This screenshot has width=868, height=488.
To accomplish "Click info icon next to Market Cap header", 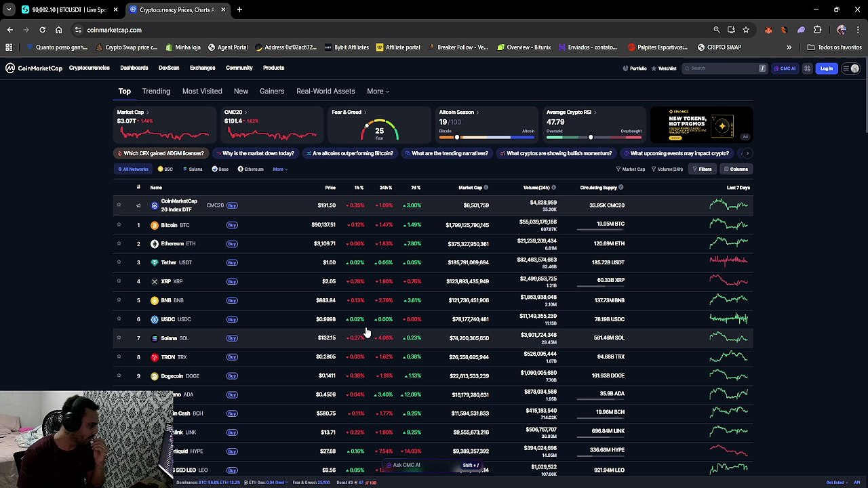I will [x=486, y=188].
